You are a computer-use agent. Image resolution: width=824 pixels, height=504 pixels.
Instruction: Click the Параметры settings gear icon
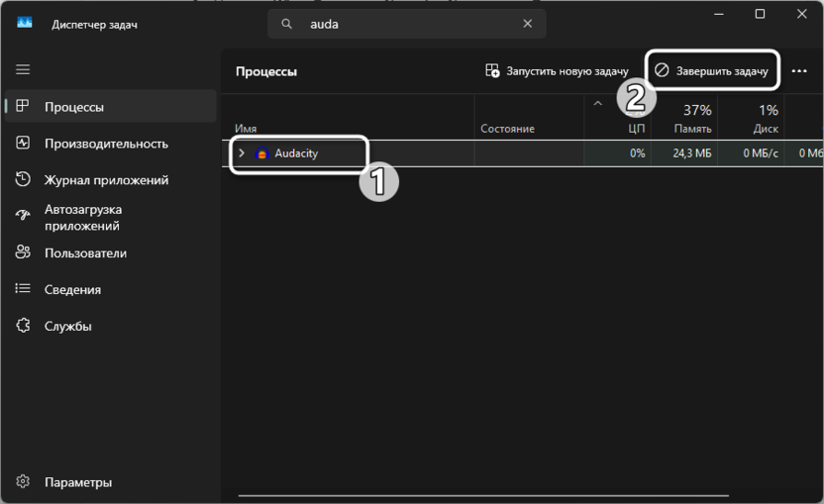(23, 482)
